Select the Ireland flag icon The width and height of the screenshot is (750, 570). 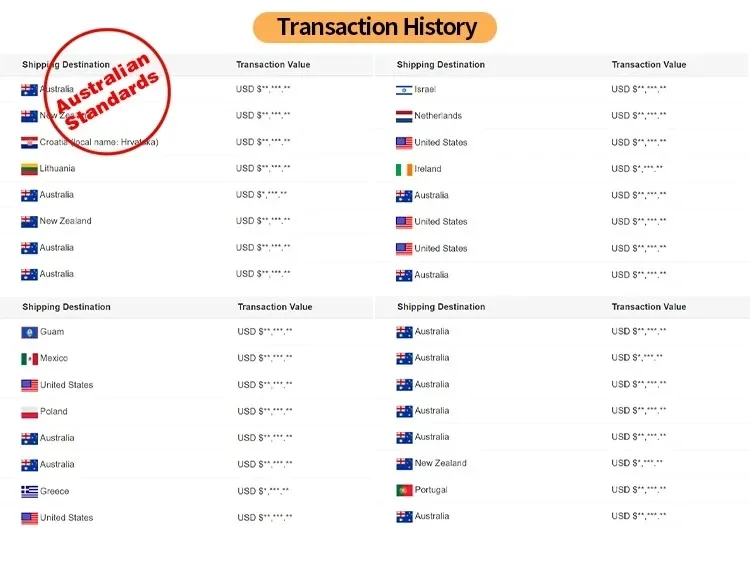point(404,169)
